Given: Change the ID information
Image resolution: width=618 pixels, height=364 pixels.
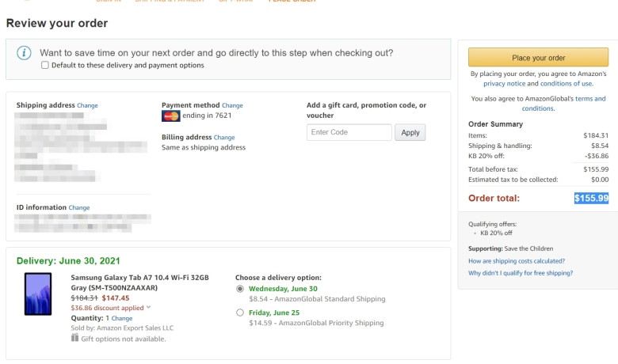Looking at the screenshot, I should [79, 207].
